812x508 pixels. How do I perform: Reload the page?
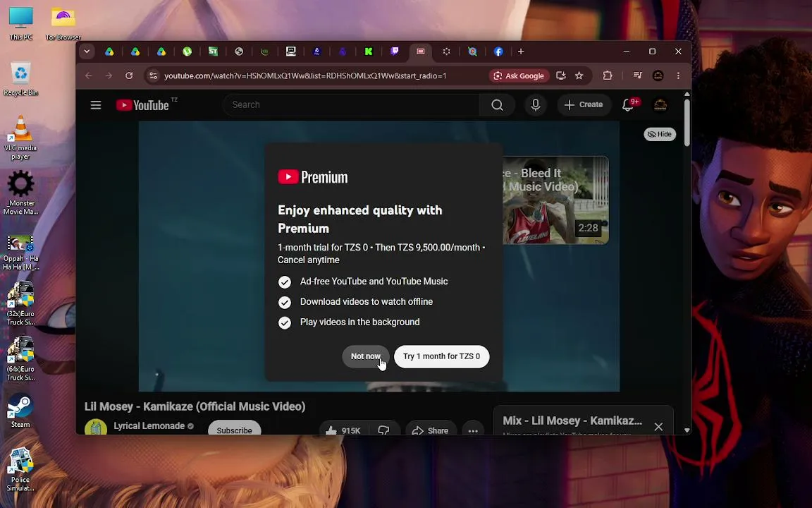[129, 75]
